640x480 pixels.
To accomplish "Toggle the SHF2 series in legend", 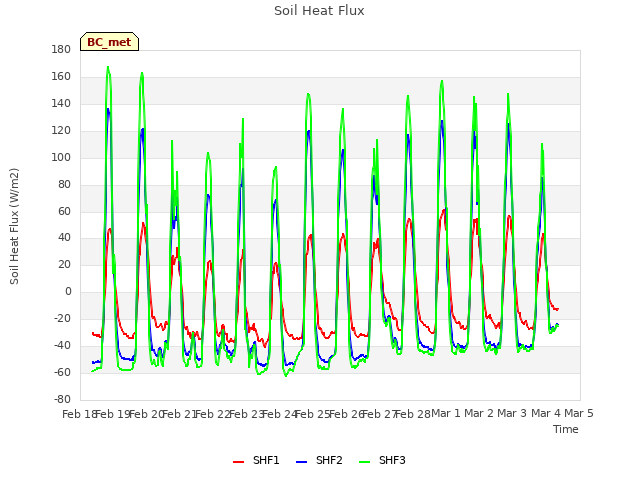I will 319,461.
